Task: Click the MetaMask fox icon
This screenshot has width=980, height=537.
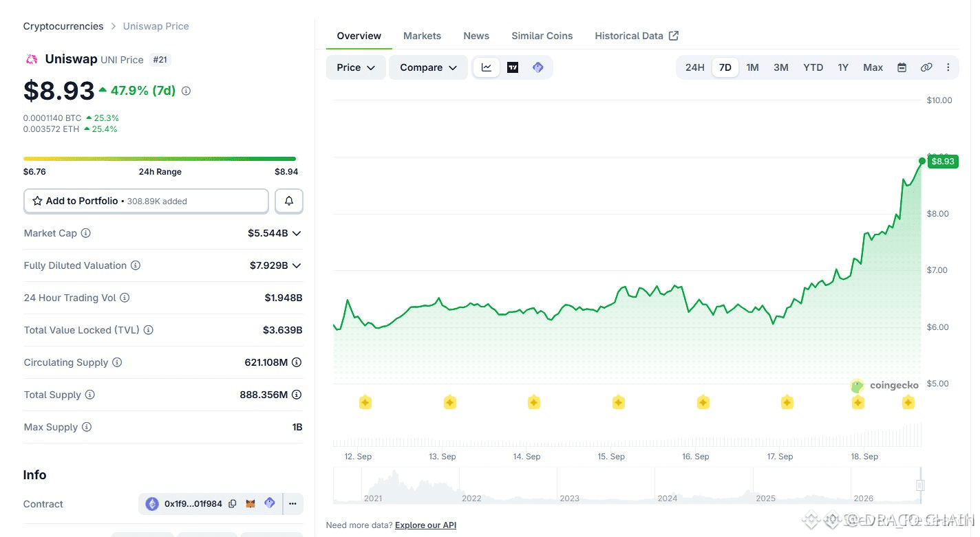Action: point(251,504)
